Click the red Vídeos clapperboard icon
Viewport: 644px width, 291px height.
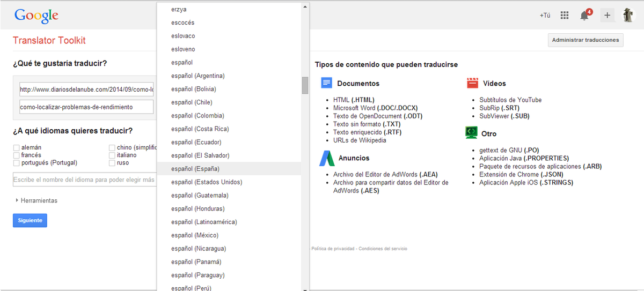[472, 83]
